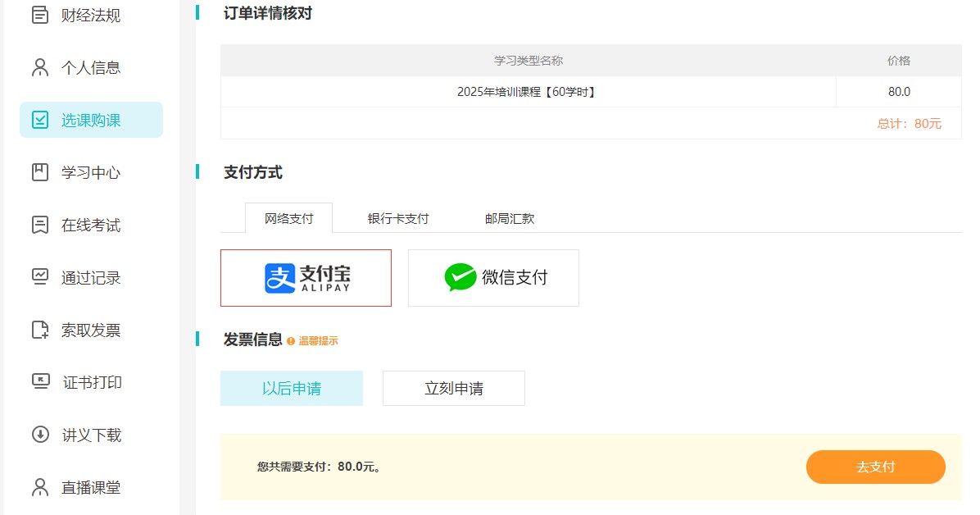The height and width of the screenshot is (515, 980).
Task: Switch to 网络支付 tab
Action: point(288,218)
